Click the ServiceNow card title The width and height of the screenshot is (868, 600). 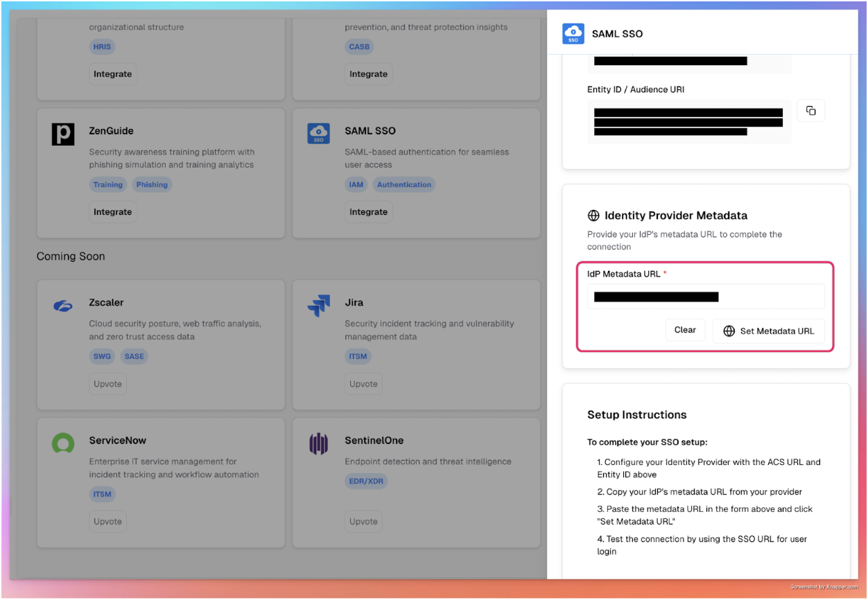(x=117, y=441)
